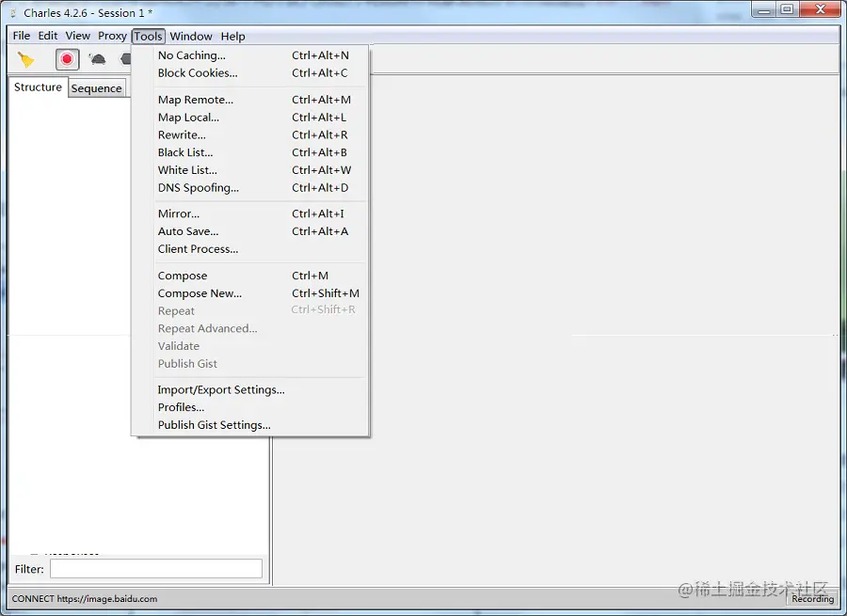Open the Rewrite tool
Image resolution: width=847 pixels, height=616 pixels.
pyautogui.click(x=182, y=135)
